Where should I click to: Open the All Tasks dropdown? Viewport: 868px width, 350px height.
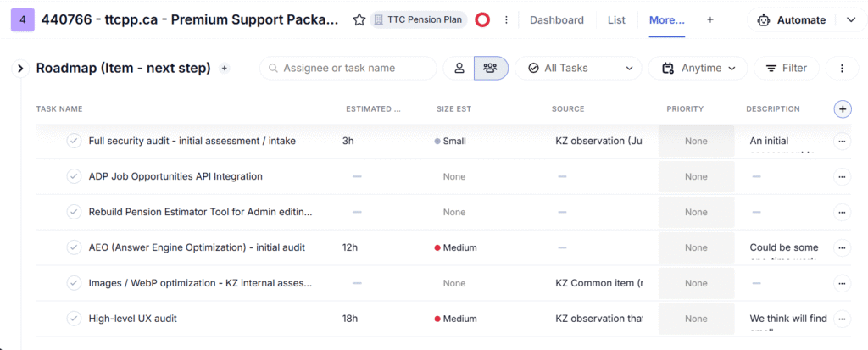[578, 68]
